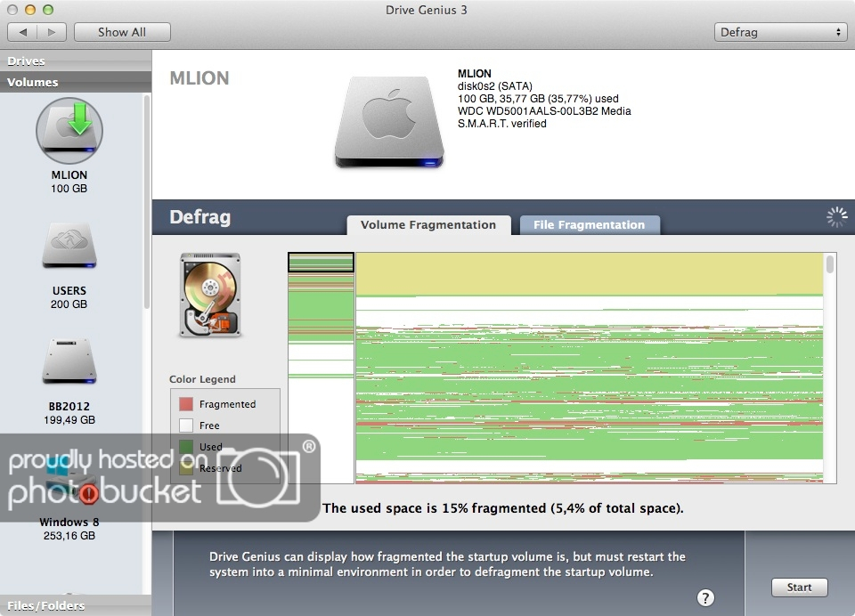Screen dimensions: 855x616
Task: Click the fragmentation overview minimap selection
Action: click(321, 263)
